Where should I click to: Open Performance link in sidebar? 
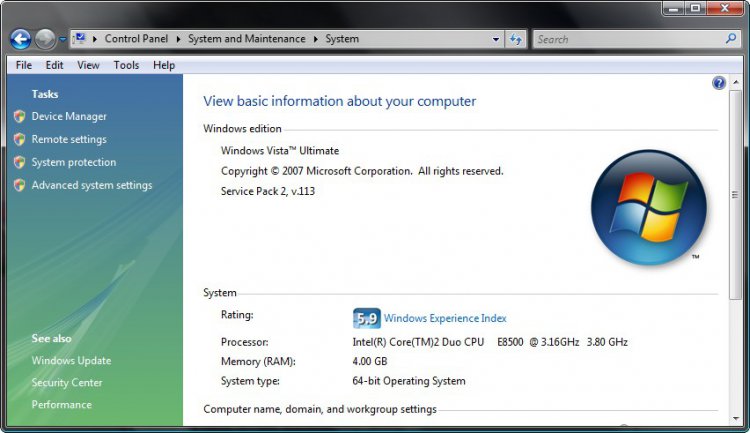(62, 404)
